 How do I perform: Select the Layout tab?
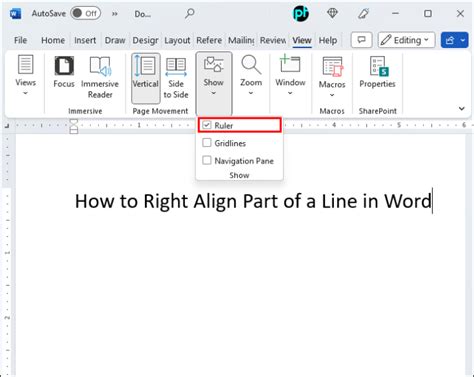click(x=177, y=40)
